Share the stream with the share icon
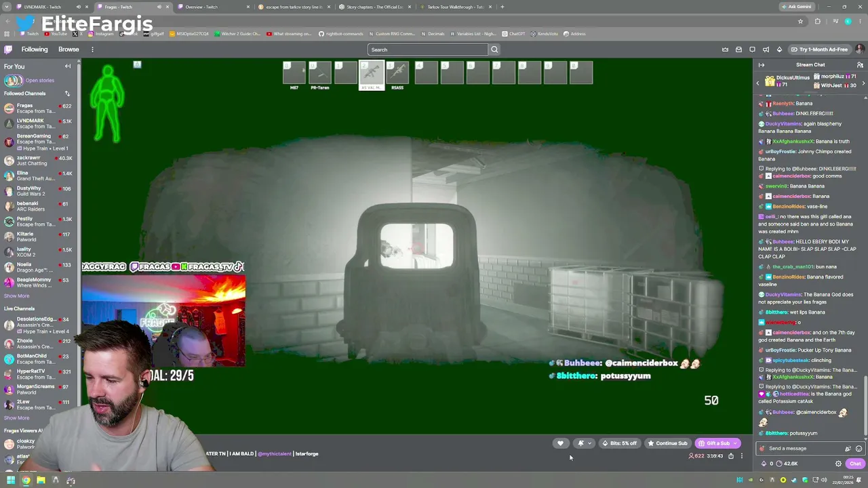The height and width of the screenshot is (488, 868). (x=731, y=456)
